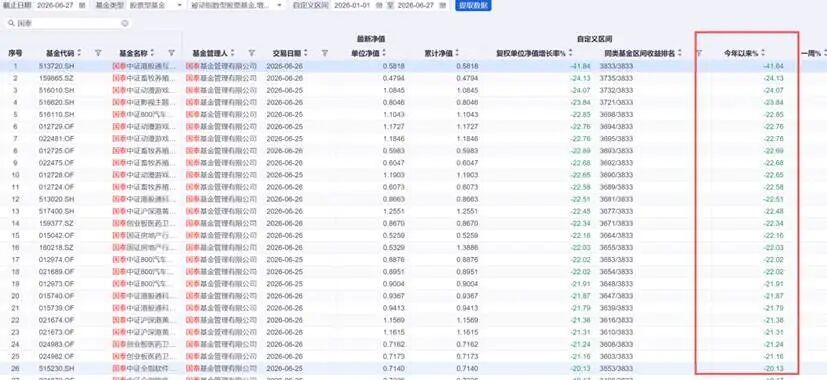Open filter funnel for 基金代码 column

[x=98, y=53]
